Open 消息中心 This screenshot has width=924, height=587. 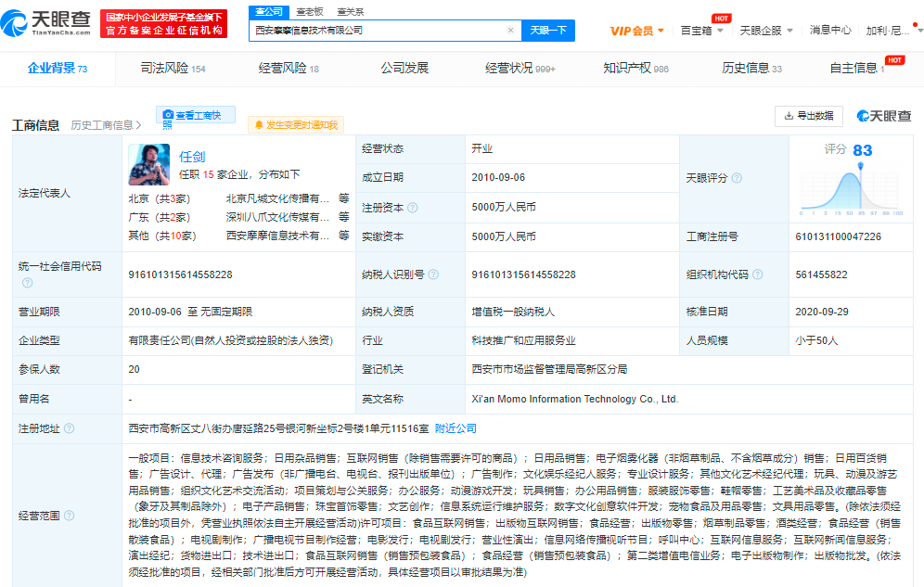(830, 30)
